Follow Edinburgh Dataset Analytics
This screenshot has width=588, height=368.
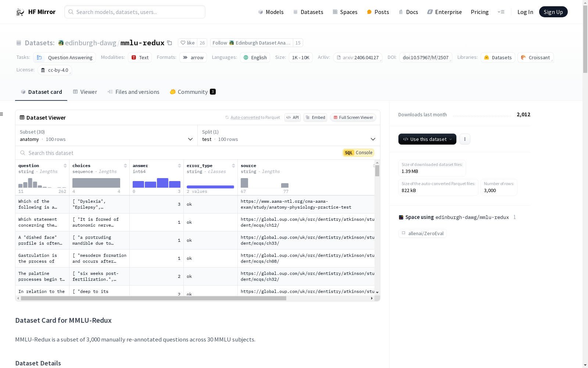[x=251, y=43]
